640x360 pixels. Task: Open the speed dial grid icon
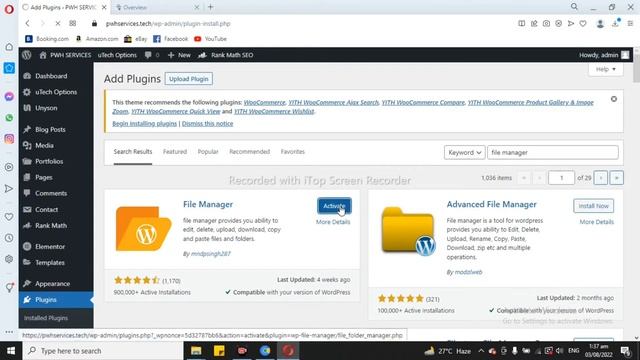[x=73, y=24]
